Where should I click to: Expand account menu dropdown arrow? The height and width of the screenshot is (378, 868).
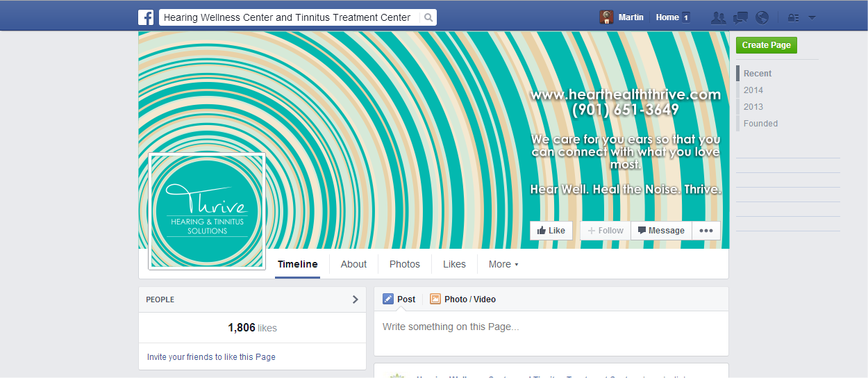pos(812,17)
